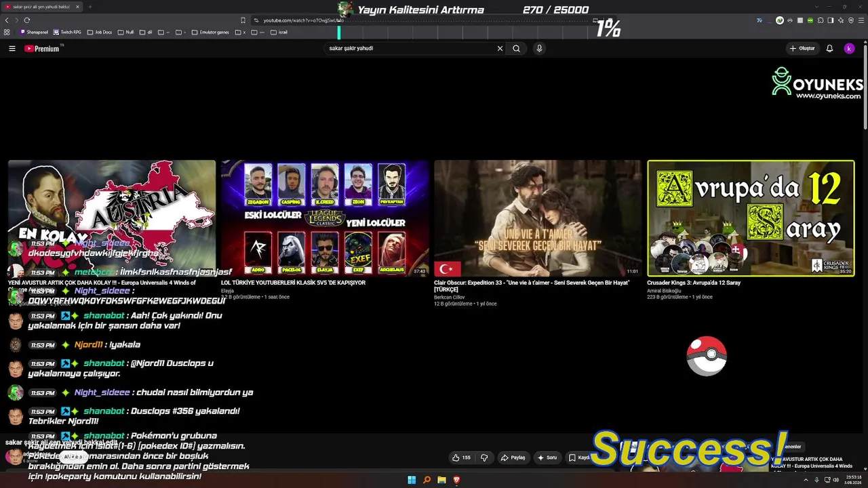This screenshot has width=868, height=488.
Task: Bookmark this page using the bookmark icon
Action: click(x=243, y=20)
